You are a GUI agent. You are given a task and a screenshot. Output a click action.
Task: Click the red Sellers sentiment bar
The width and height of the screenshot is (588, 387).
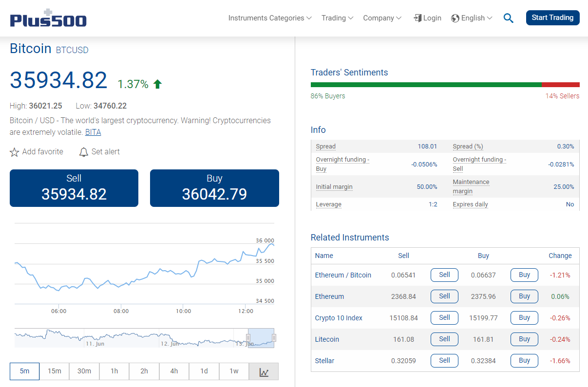click(x=561, y=85)
